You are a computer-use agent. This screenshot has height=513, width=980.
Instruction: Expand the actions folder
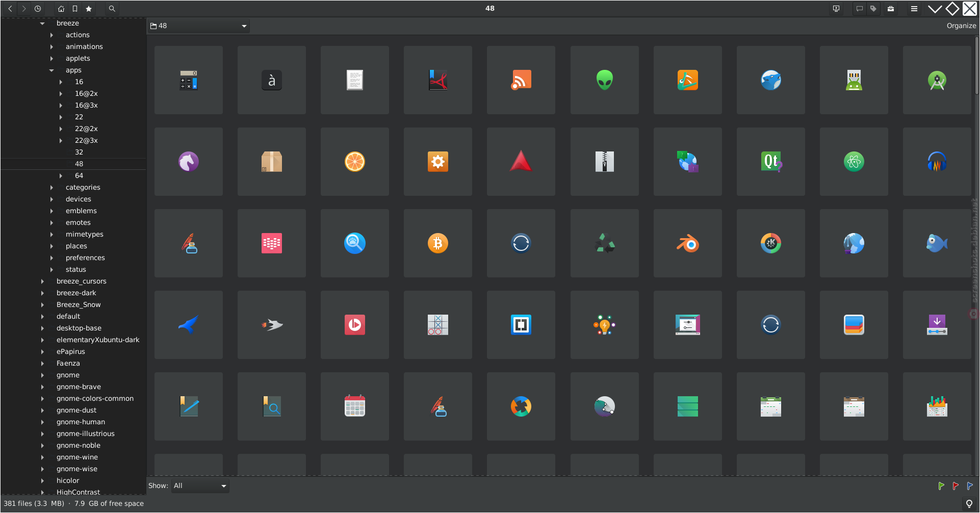(51, 35)
